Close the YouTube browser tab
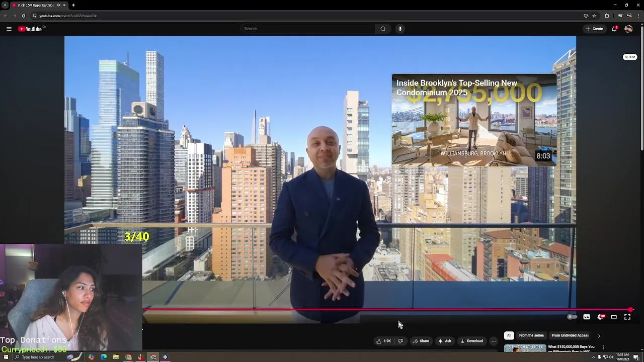Viewport: 644px width, 362px height. [x=65, y=5]
